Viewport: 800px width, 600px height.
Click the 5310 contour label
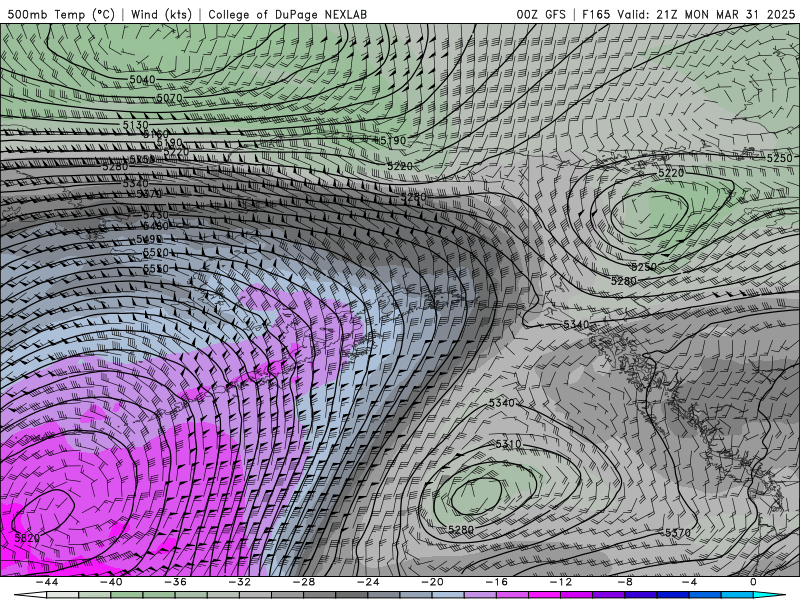pos(508,444)
